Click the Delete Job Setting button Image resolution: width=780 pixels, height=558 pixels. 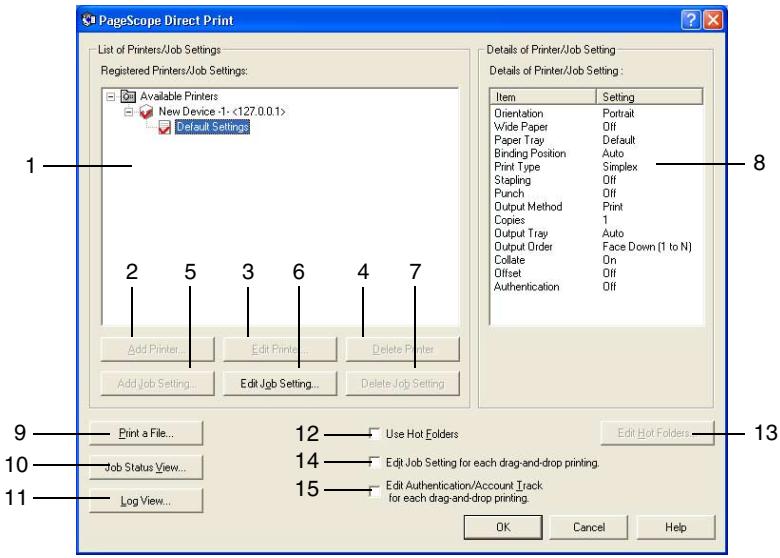[402, 383]
